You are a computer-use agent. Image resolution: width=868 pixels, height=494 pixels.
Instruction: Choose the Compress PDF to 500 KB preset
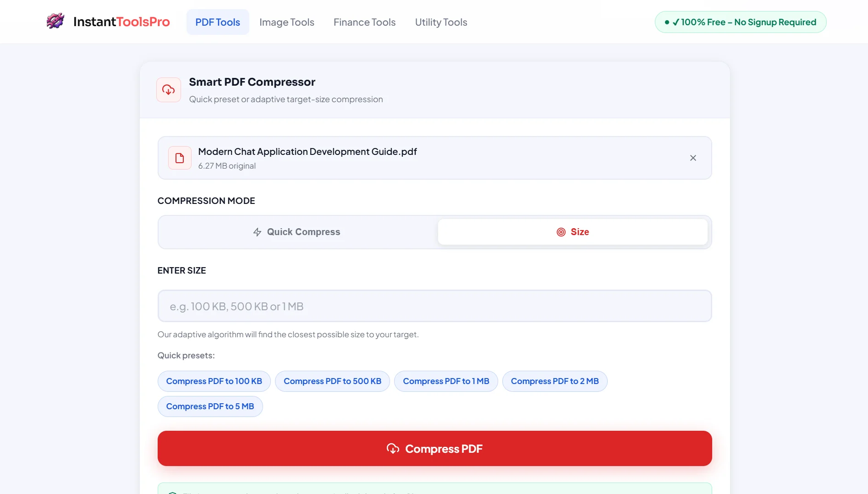click(x=332, y=381)
